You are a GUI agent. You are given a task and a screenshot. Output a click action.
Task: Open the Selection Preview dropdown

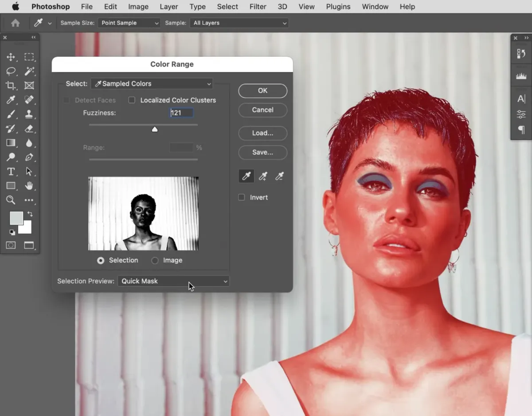click(173, 281)
